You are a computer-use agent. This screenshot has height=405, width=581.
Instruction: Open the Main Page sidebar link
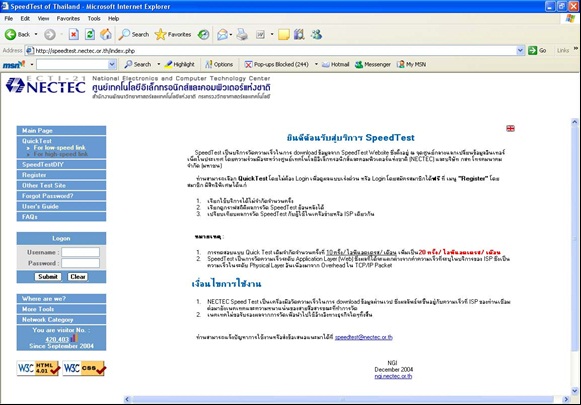(x=61, y=130)
